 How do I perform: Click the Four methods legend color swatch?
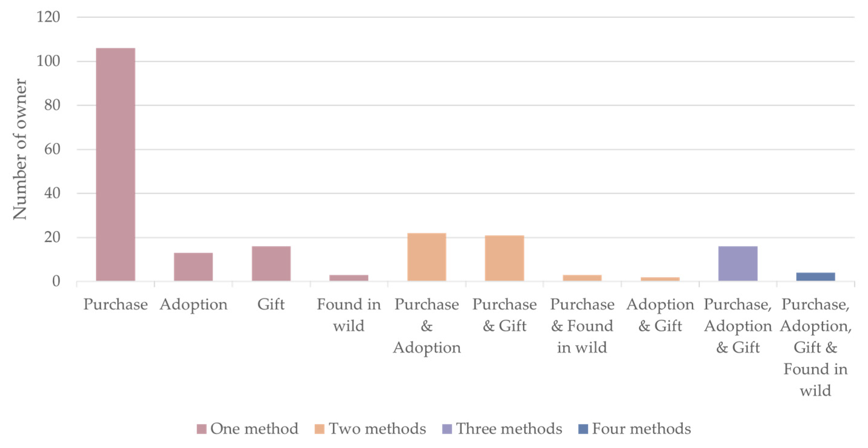coord(583,429)
